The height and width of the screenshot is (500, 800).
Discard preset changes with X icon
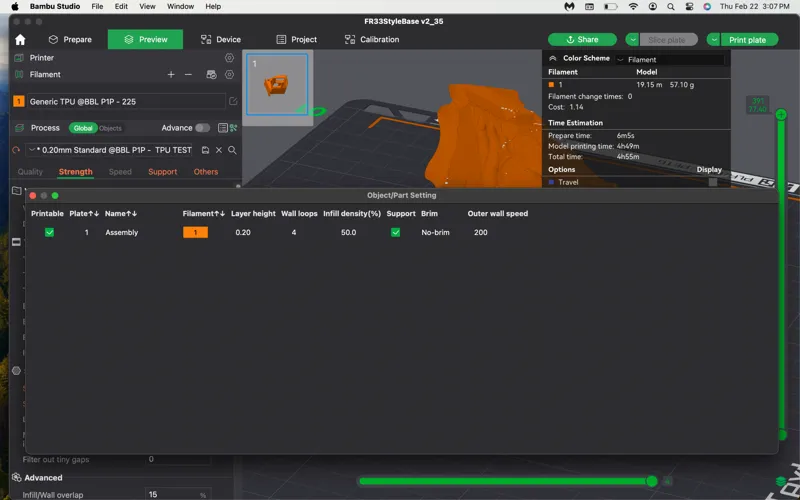[x=218, y=150]
